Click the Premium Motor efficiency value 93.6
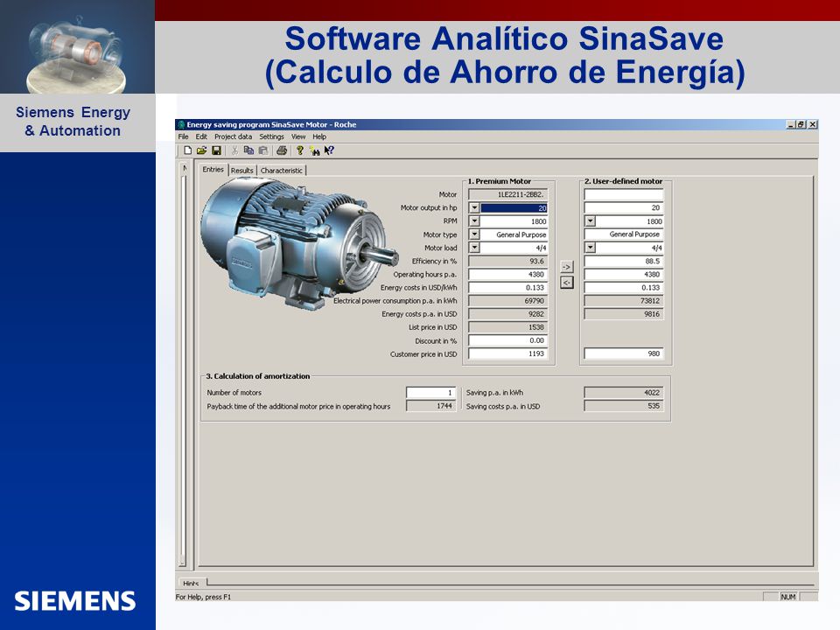This screenshot has width=840, height=630. (508, 261)
